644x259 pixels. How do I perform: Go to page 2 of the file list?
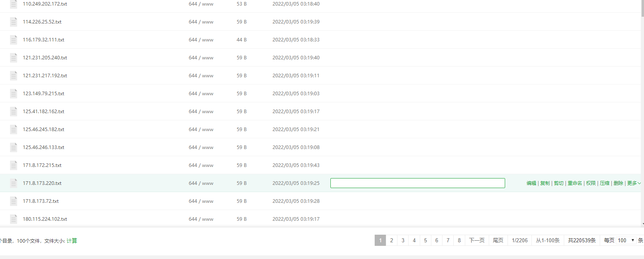tap(391, 240)
